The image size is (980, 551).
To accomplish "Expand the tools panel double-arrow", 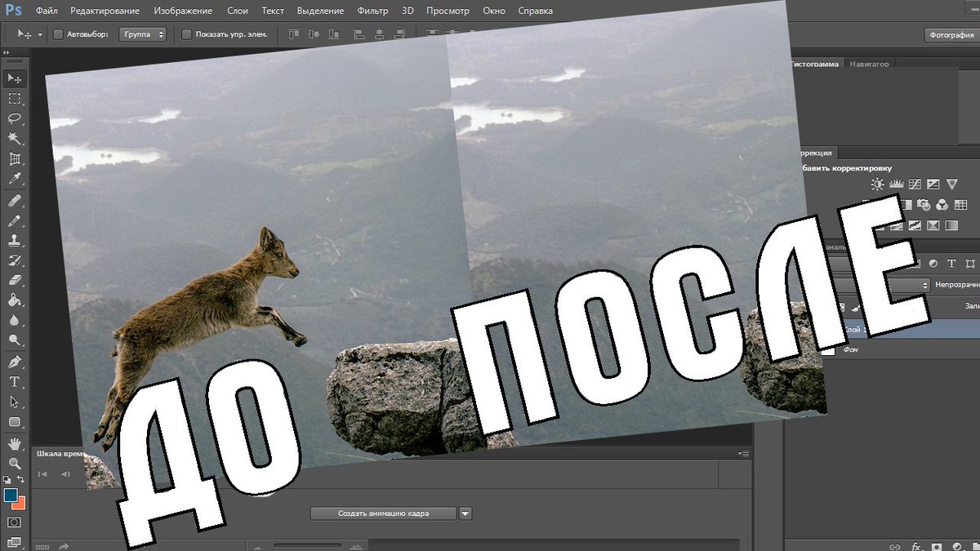I will click(7, 52).
